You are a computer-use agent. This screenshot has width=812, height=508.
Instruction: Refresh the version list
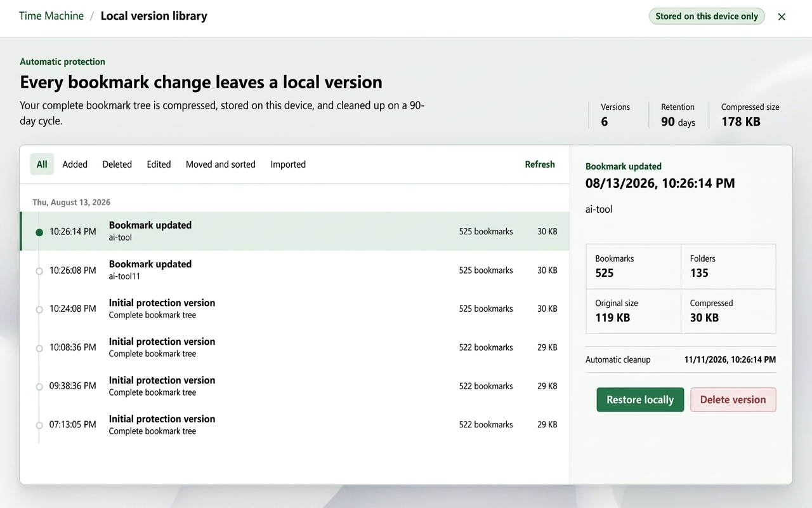coord(540,164)
